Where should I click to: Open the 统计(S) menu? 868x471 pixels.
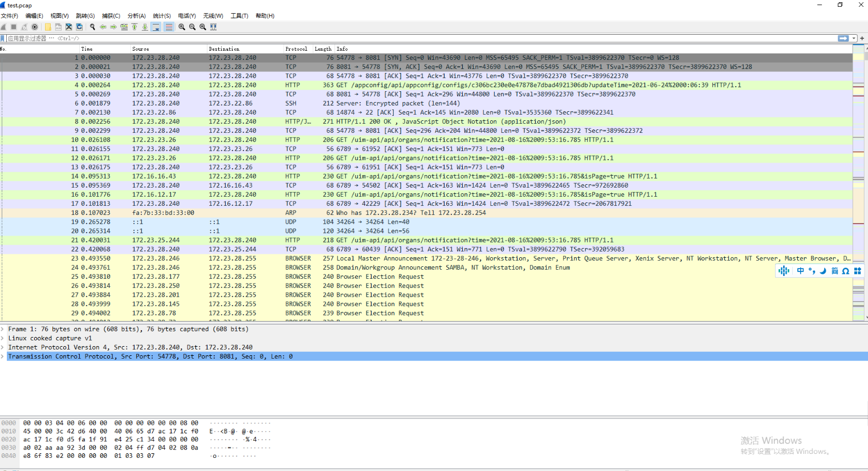click(162, 16)
